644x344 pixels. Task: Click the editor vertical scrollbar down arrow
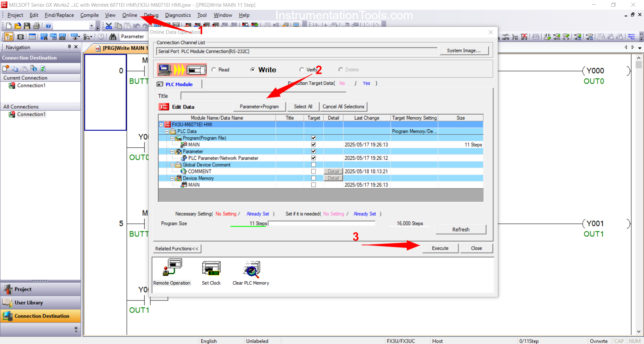pos(639,332)
